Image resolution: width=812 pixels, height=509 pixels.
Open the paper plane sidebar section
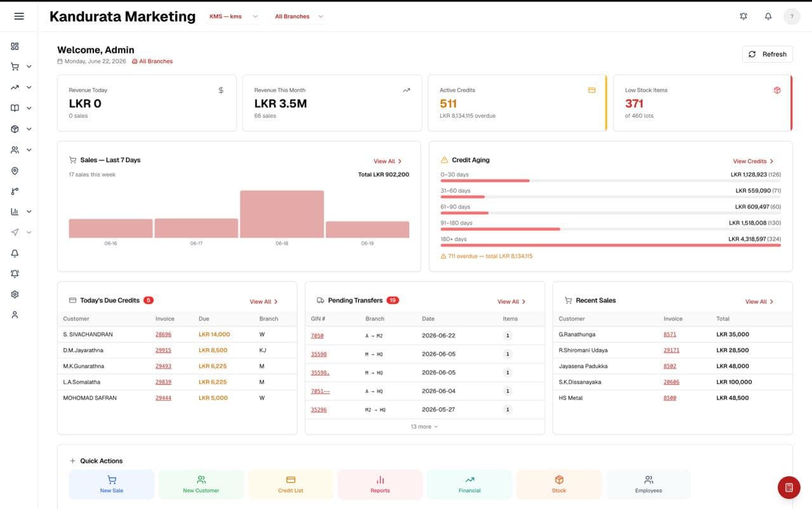15,233
